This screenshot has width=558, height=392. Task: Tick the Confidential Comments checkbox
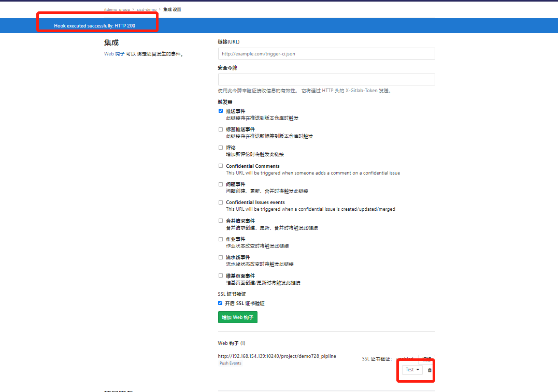point(221,166)
